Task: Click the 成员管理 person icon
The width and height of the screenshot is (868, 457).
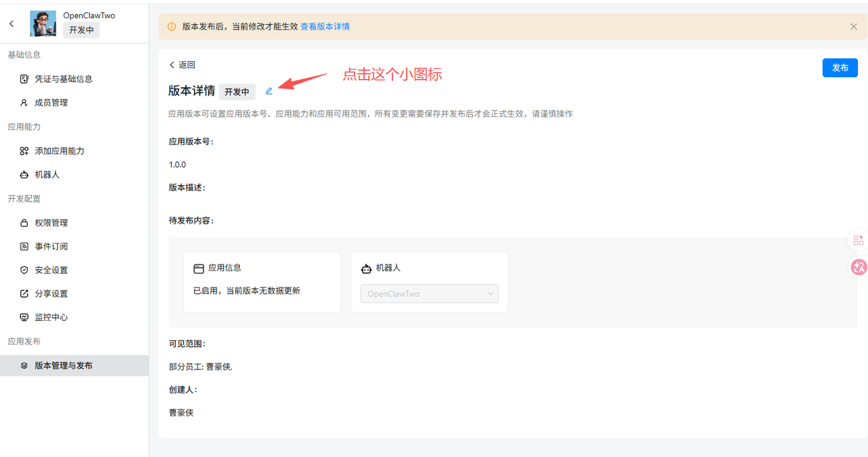Action: click(x=24, y=102)
